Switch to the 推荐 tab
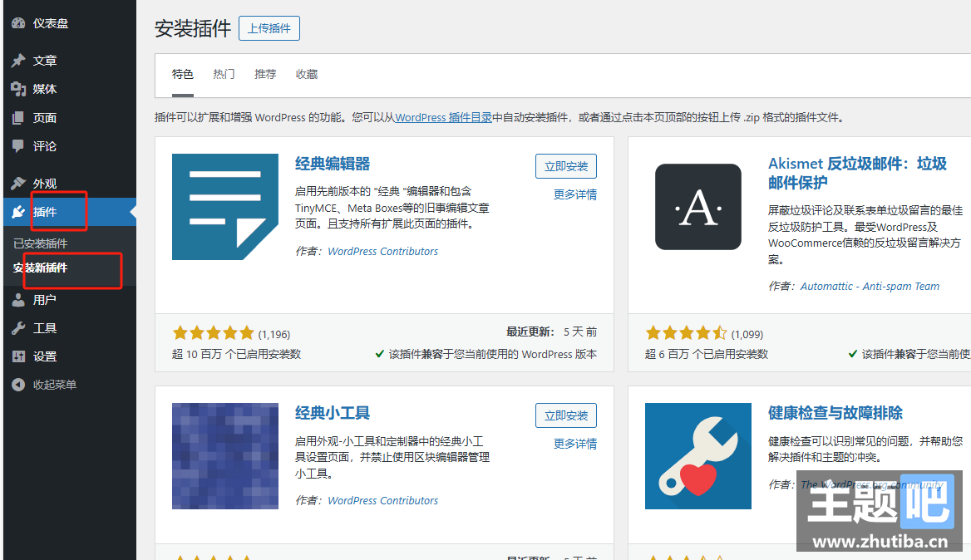Viewport: 971px width, 560px height. [x=265, y=74]
